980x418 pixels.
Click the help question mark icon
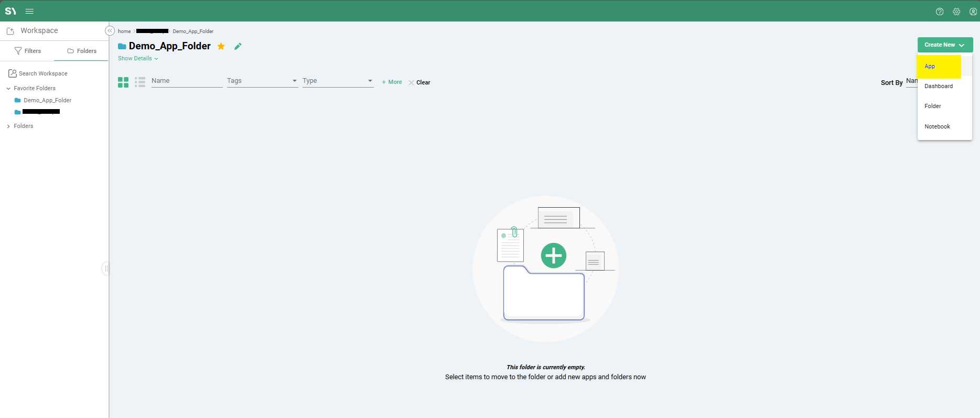coord(940,12)
